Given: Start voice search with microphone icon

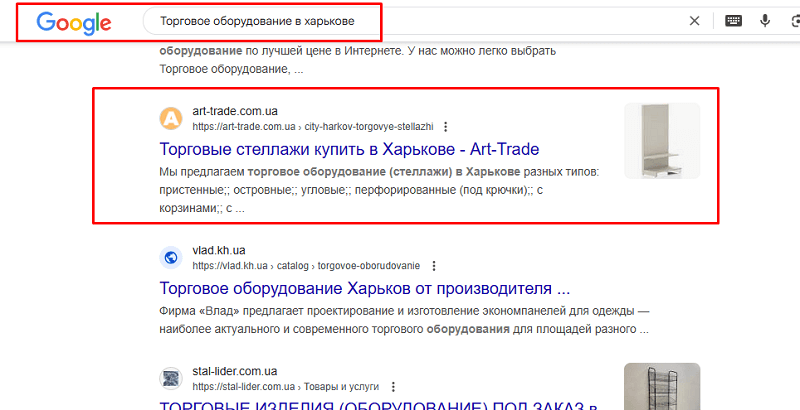Looking at the screenshot, I should [765, 21].
